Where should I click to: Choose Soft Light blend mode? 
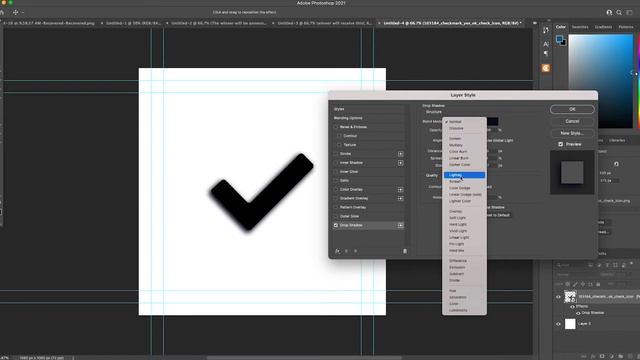point(464,218)
